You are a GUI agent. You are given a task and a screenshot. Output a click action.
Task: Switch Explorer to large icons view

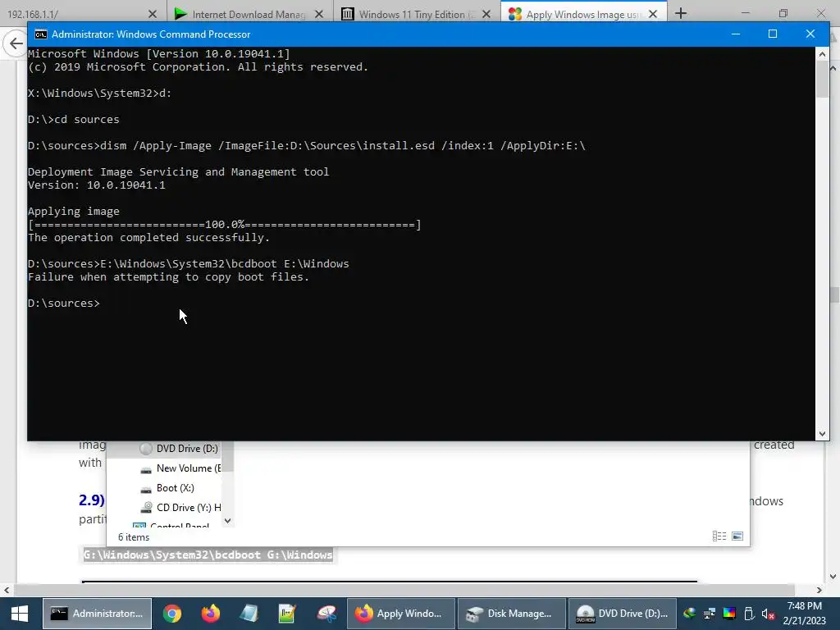pyautogui.click(x=737, y=536)
